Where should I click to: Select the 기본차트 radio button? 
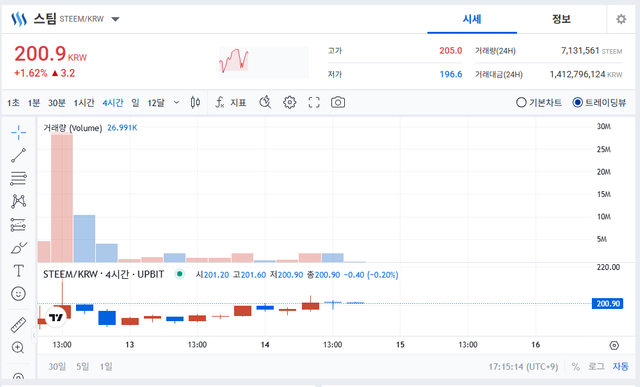[x=539, y=102]
